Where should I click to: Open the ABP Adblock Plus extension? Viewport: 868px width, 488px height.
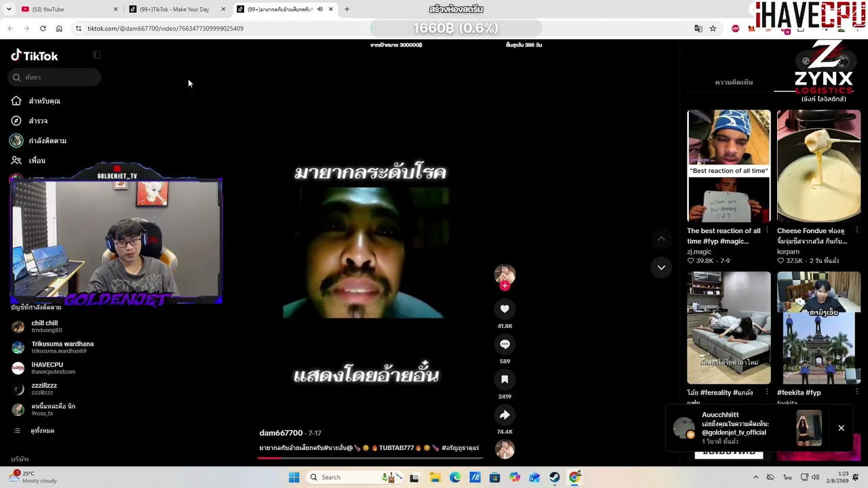point(736,28)
